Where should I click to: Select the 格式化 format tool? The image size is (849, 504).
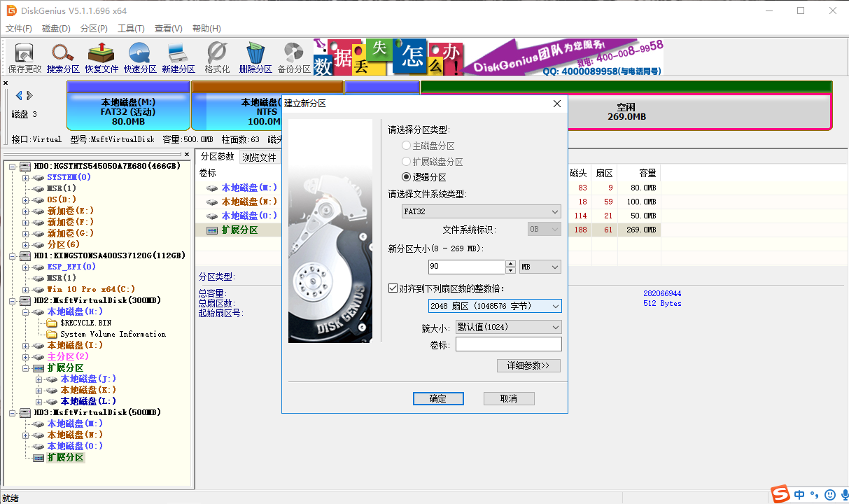216,56
